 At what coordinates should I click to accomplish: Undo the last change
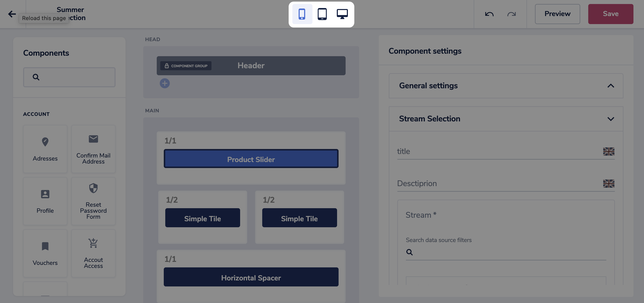[x=489, y=14]
